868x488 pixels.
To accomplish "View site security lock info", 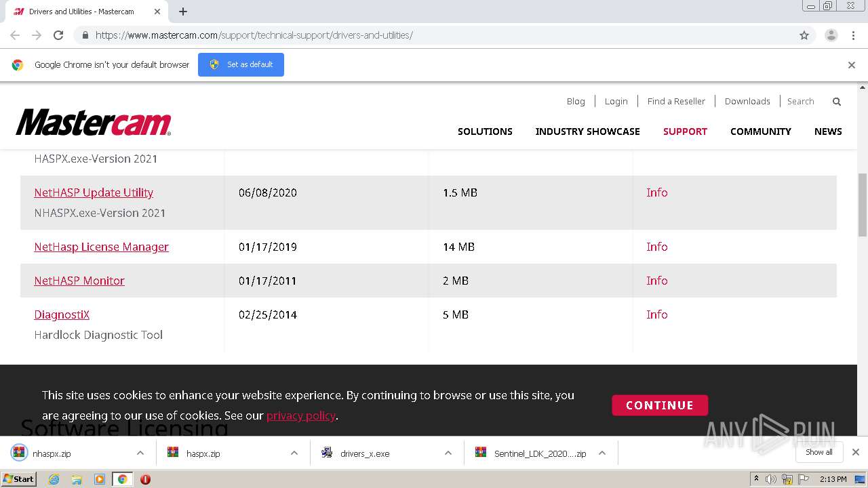I will (85, 35).
